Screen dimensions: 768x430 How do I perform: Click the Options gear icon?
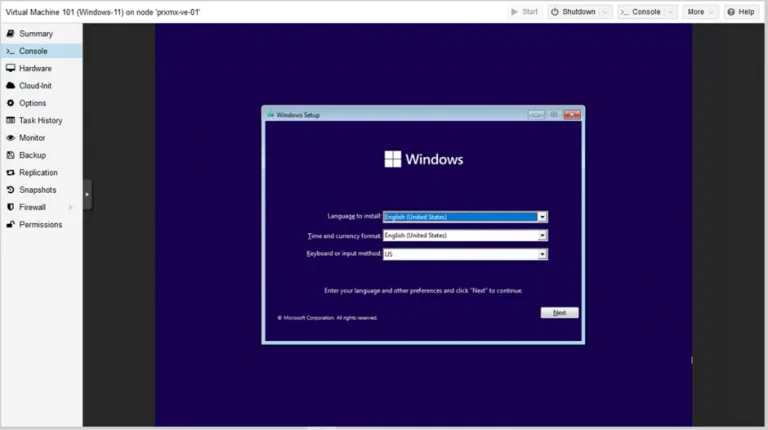tap(10, 103)
